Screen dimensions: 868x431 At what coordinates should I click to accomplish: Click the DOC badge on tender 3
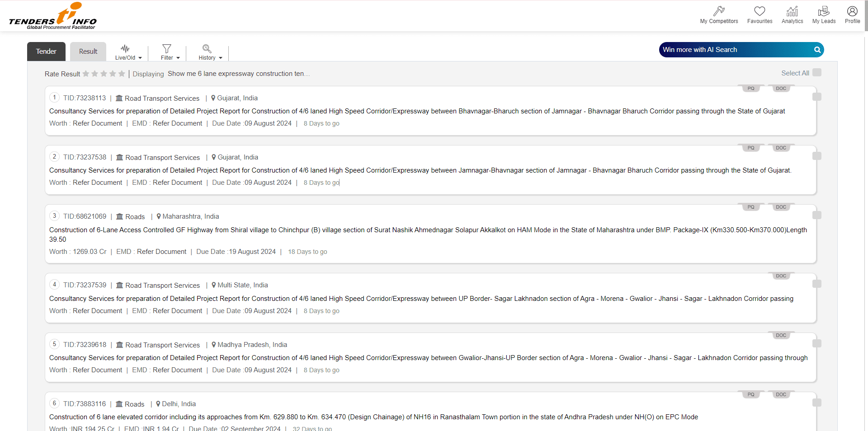pyautogui.click(x=781, y=207)
